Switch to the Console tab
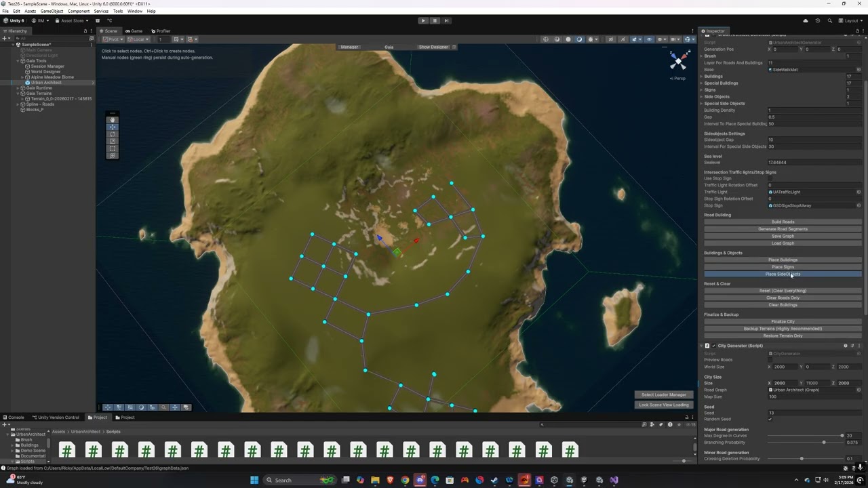This screenshot has height=488, width=868. click(14, 417)
